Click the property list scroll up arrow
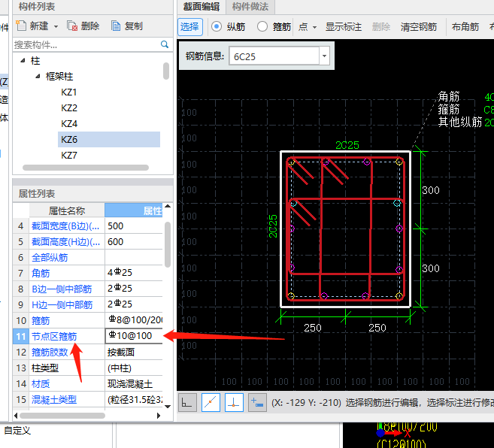494x448 pixels. 168,207
